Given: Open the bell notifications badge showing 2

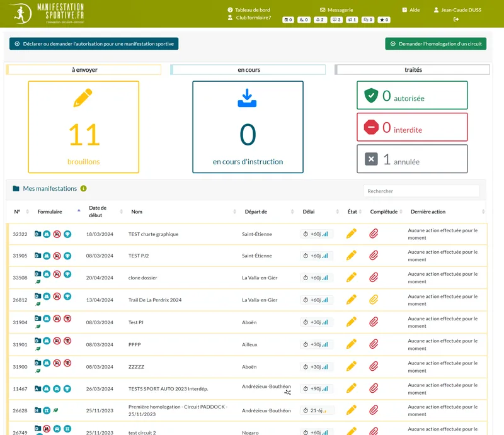Looking at the screenshot, I should coord(320,20).
